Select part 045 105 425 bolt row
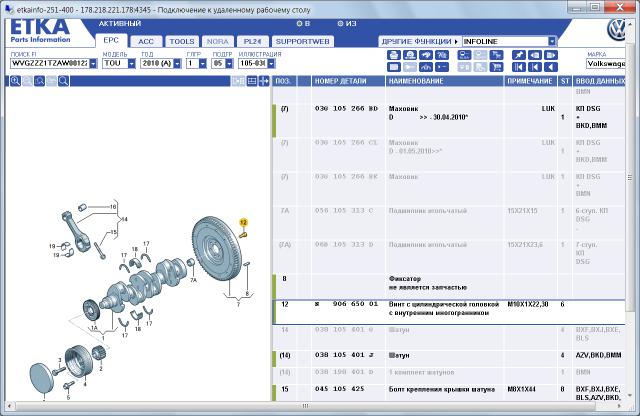Image resolution: width=640 pixels, height=416 pixels. point(449,392)
